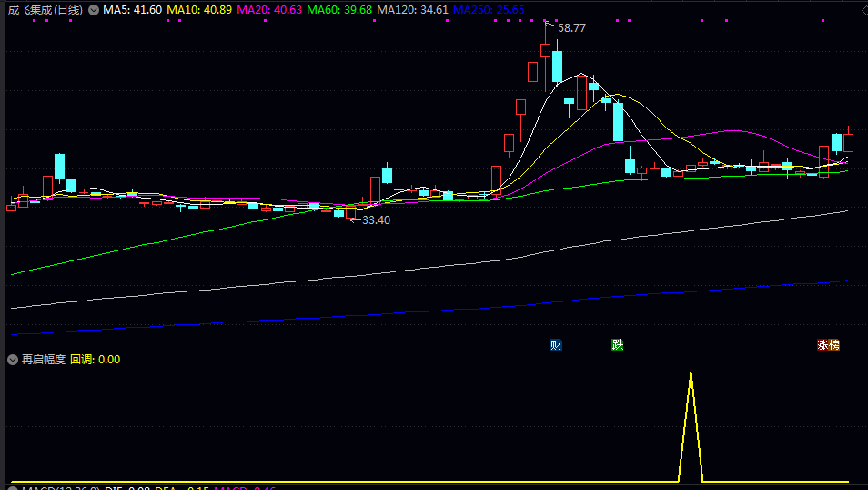Click the green 跌 marker icon

point(618,344)
